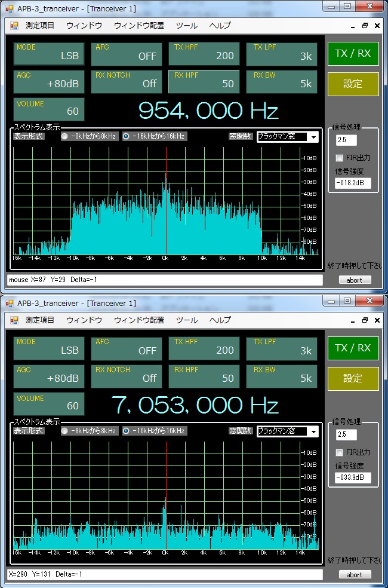The image size is (388, 588).
Task: Open ウィンドウ配置 menu in upper window
Action: pyautogui.click(x=139, y=26)
